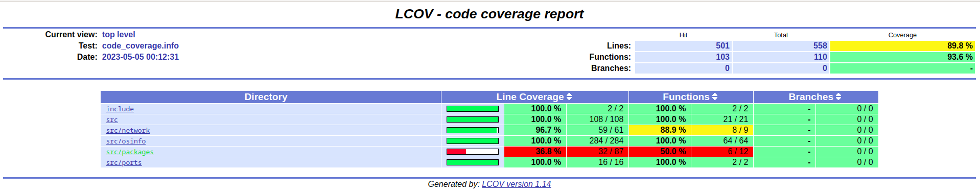Click the src/osinfo coverage bar
Screen dimensions: 980x193
pyautogui.click(x=473, y=141)
